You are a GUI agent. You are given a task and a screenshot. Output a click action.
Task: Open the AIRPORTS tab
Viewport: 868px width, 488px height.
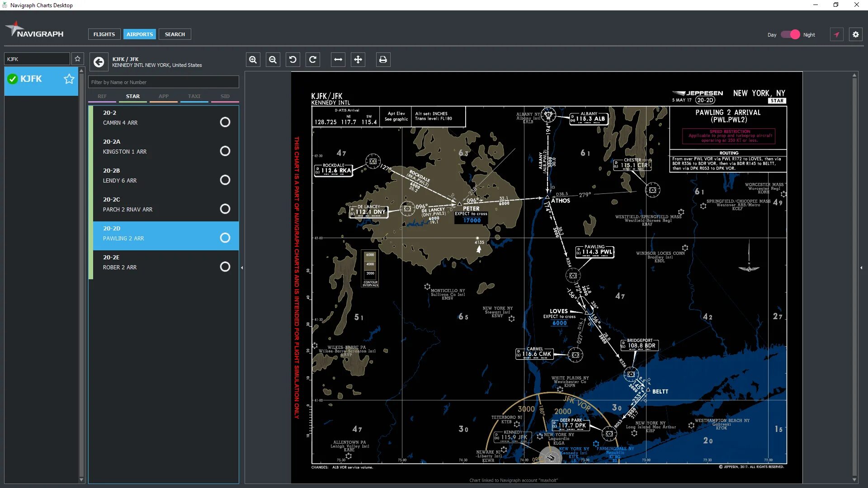click(x=140, y=34)
